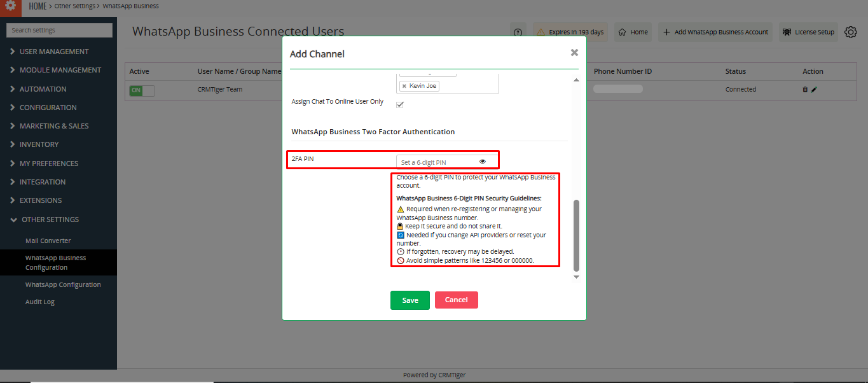
Task: Toggle the Active ON switch for CRMTiger Team
Action: [142, 90]
